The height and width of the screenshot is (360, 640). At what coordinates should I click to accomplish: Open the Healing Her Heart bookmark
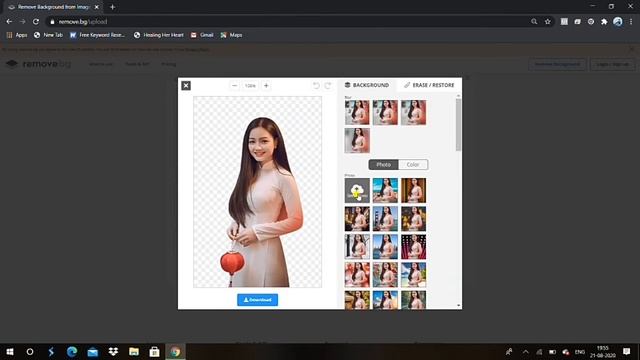158,35
